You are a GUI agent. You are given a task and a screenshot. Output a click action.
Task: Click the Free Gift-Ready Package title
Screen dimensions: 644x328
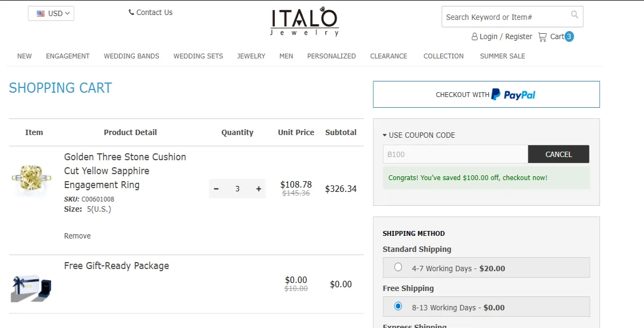point(116,266)
